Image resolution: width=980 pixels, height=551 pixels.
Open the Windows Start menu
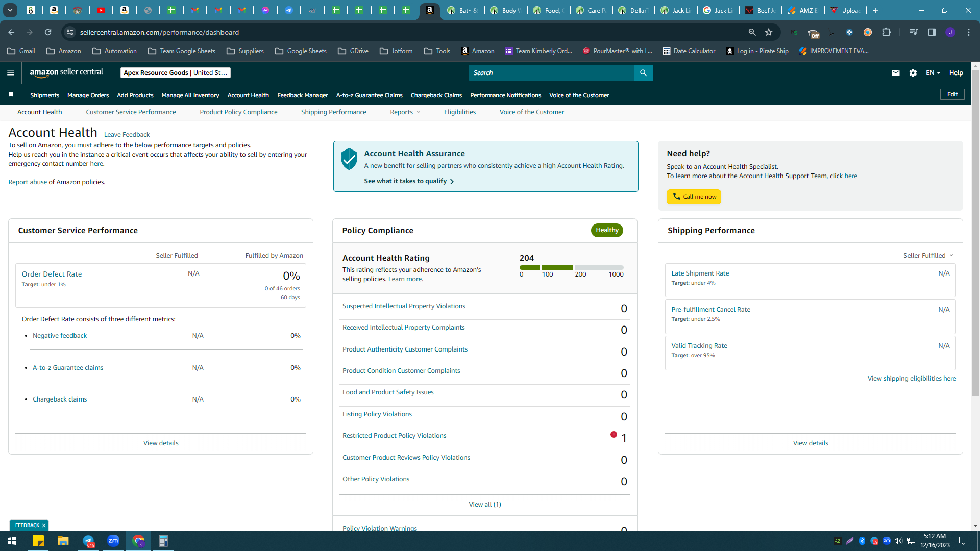click(x=12, y=541)
